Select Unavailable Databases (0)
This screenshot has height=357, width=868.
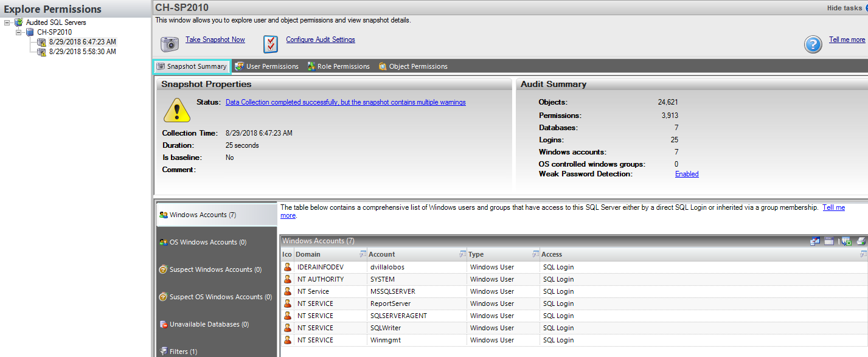[x=217, y=324]
